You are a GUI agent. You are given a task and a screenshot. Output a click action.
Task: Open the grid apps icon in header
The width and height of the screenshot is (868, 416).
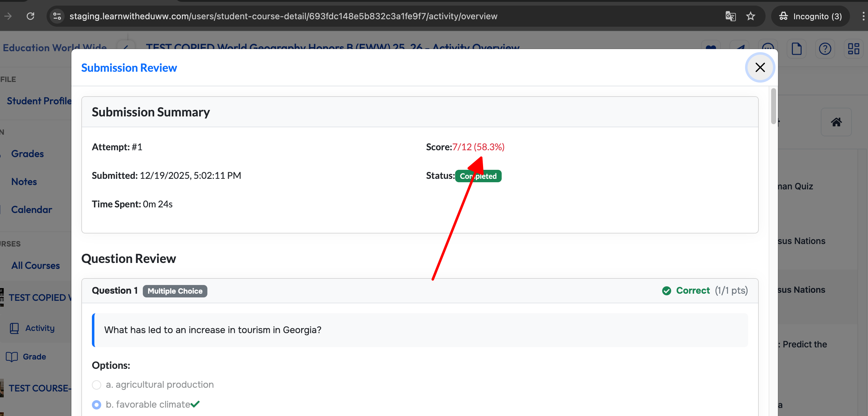point(853,49)
